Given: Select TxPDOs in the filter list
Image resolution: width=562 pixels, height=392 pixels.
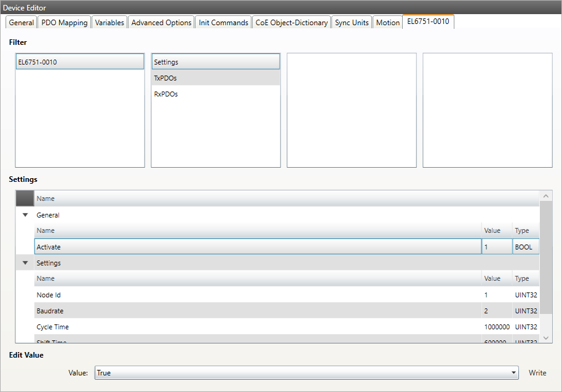Looking at the screenshot, I should [x=215, y=78].
